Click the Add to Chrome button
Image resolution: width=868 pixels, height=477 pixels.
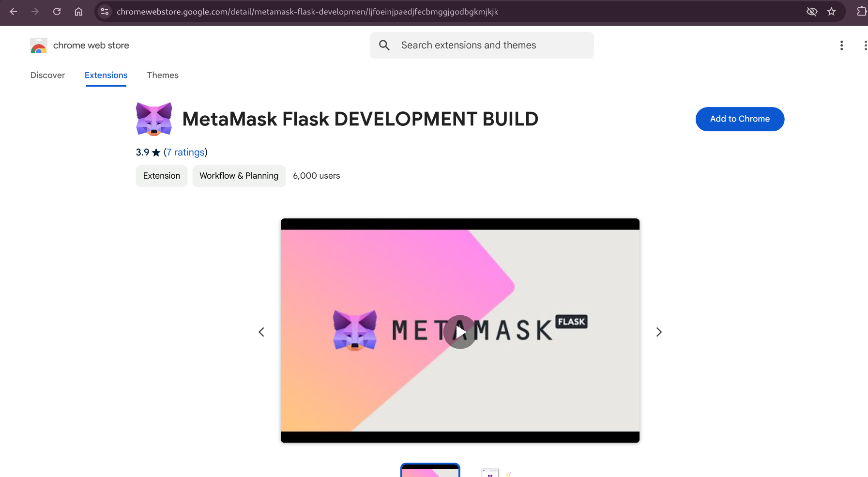(x=739, y=119)
